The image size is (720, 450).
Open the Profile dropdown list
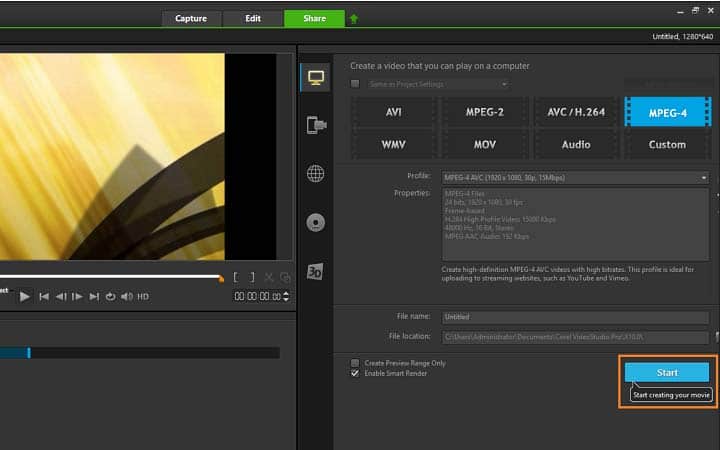(575, 178)
